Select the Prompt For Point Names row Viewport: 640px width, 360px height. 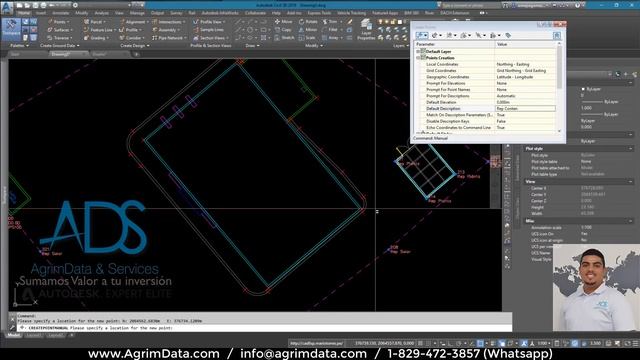485,89
